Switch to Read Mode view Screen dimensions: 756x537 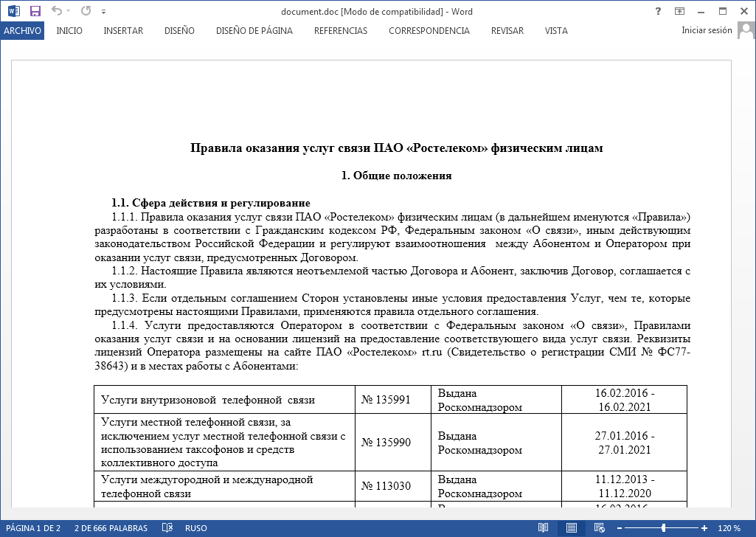(x=544, y=528)
